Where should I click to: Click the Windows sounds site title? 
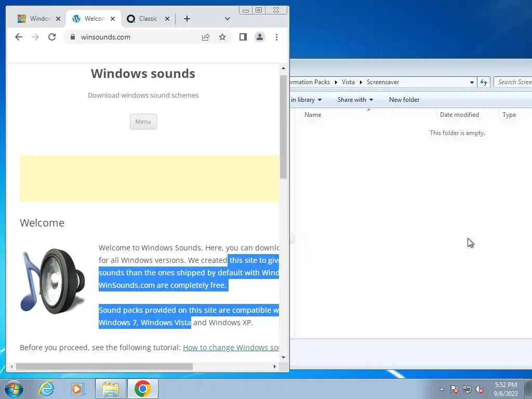pos(143,74)
